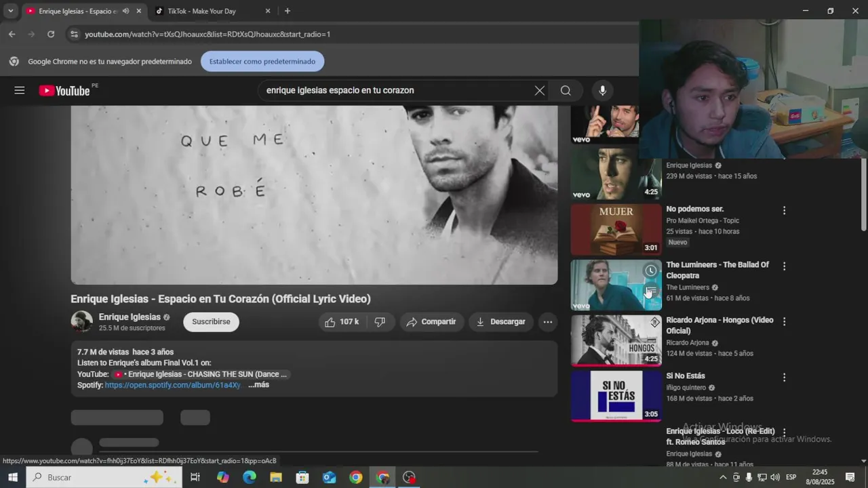This screenshot has height=488, width=868.
Task: Open the YouTube hamburger guide menu
Action: (19, 90)
